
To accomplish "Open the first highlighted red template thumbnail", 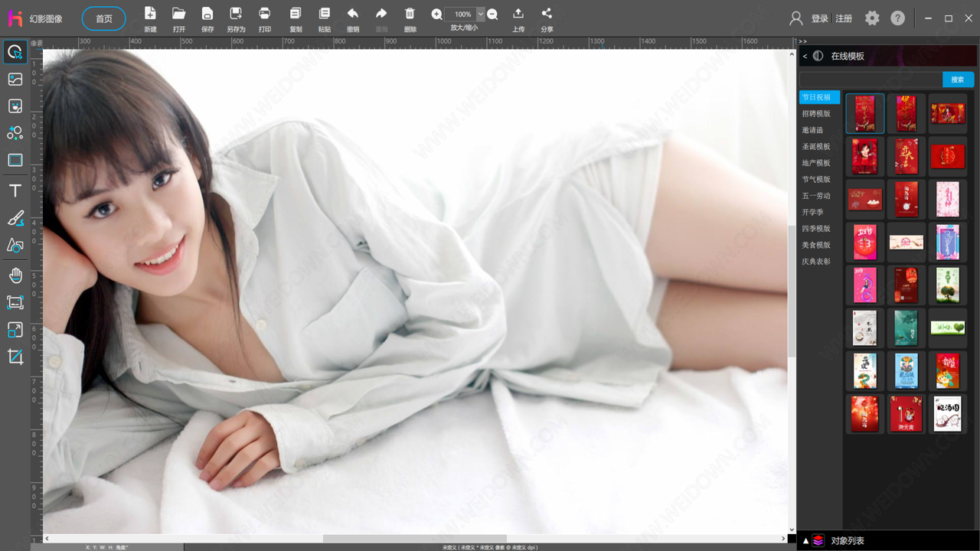I will (865, 114).
